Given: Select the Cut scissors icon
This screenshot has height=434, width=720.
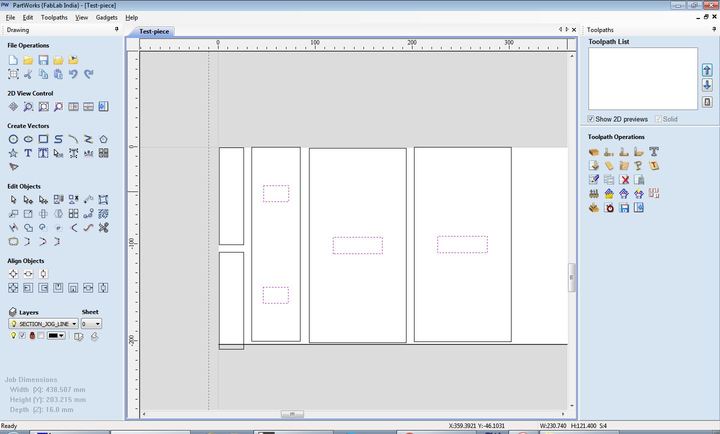Looking at the screenshot, I should point(28,74).
